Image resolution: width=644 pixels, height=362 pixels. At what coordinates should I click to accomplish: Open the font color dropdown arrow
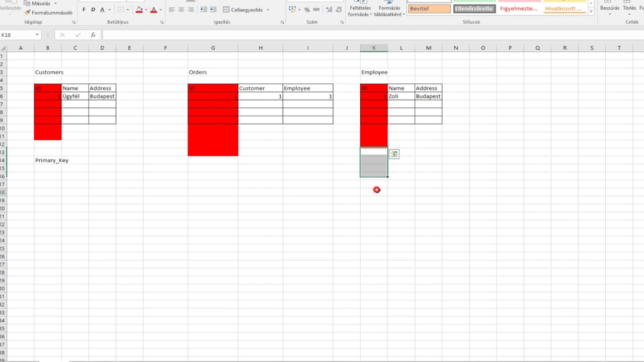pos(160,10)
